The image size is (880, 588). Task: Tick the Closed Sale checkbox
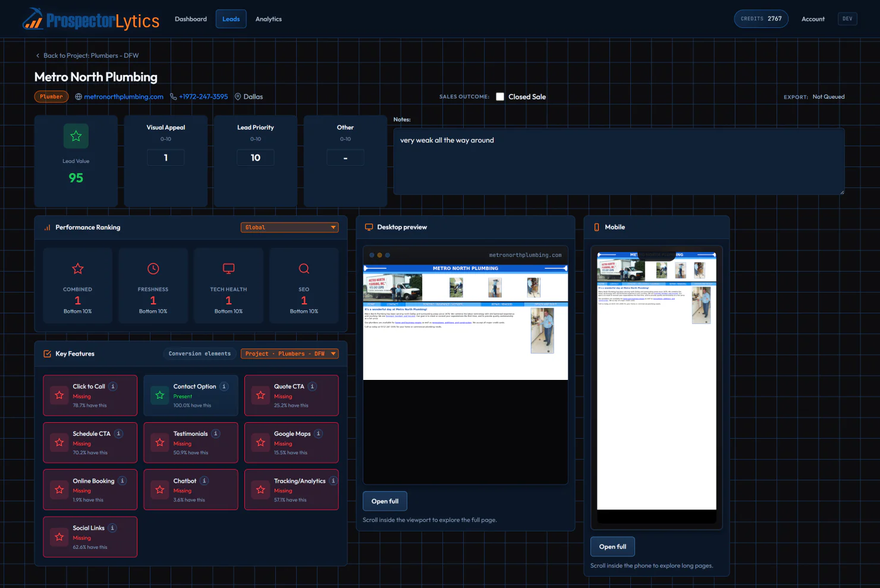click(x=500, y=97)
